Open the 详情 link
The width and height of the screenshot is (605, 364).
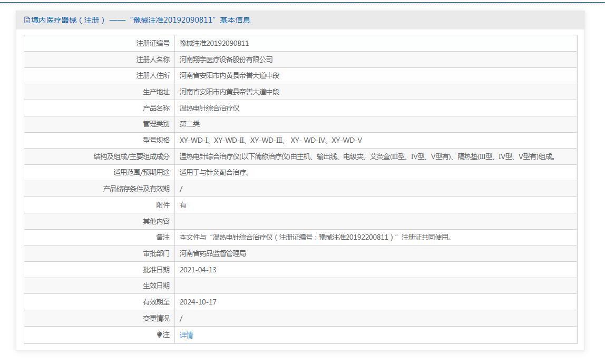click(x=187, y=335)
